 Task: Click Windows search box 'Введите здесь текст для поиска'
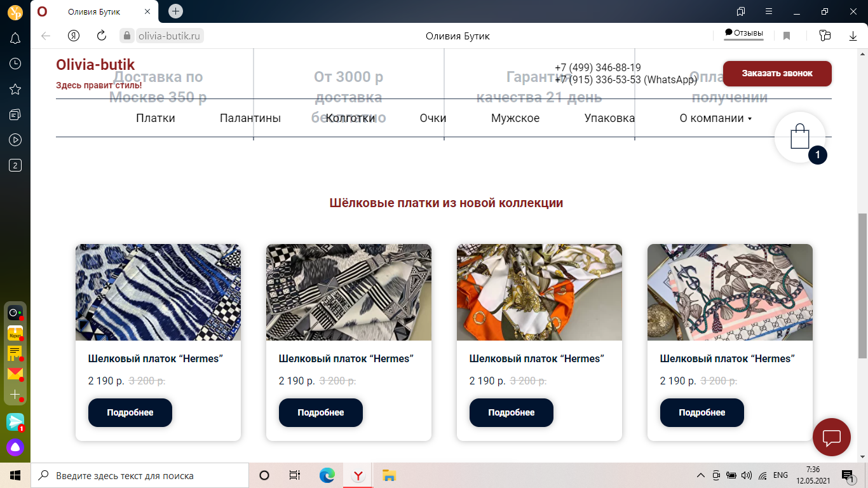click(x=140, y=475)
